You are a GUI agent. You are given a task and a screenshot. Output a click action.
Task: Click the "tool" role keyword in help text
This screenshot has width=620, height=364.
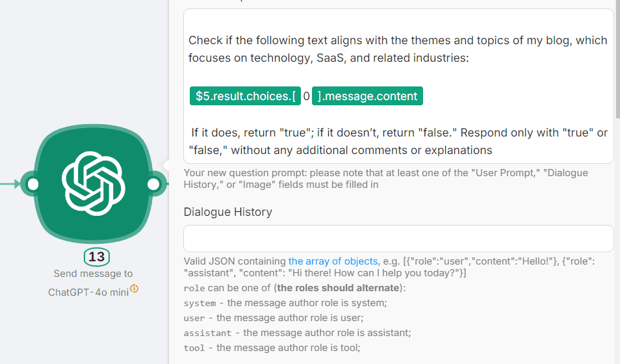point(195,348)
